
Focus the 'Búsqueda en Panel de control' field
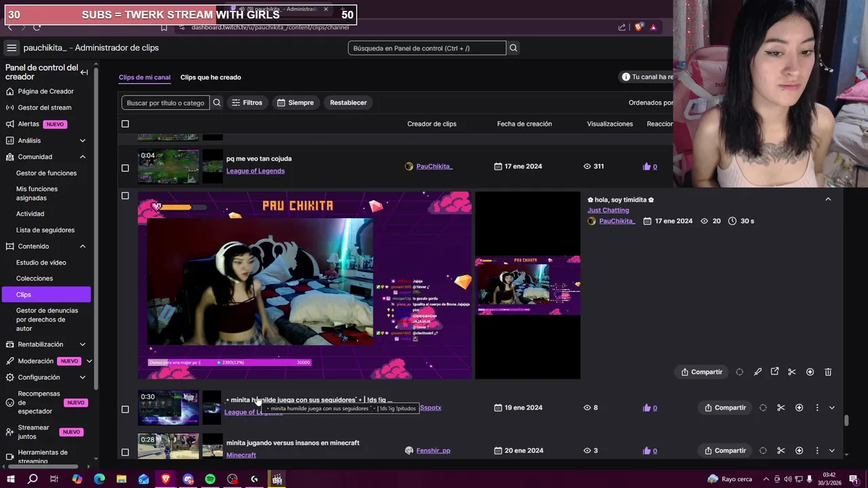coord(427,48)
